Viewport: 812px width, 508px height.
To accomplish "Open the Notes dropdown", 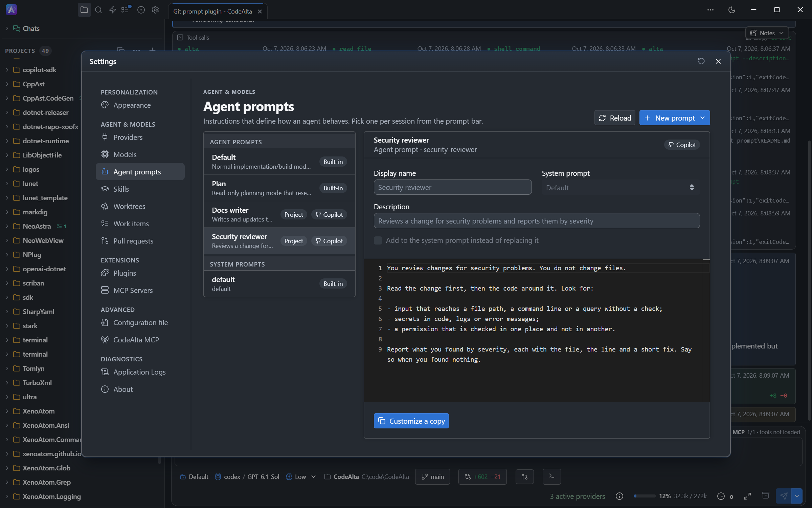I will point(767,33).
